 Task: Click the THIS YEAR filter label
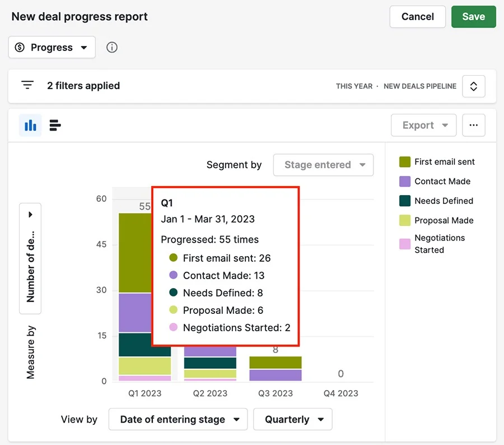[x=354, y=86]
